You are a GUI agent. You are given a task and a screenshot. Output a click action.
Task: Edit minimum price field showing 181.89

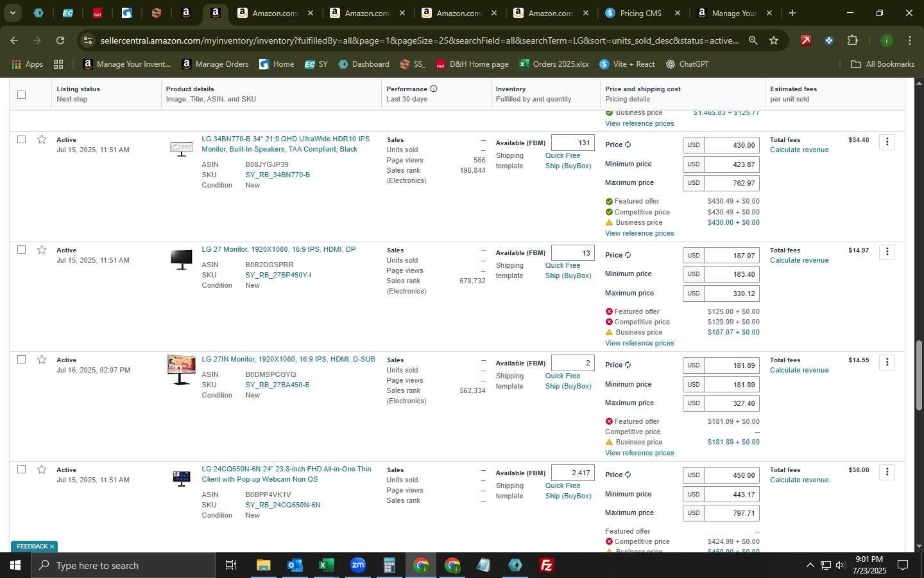[x=732, y=384]
